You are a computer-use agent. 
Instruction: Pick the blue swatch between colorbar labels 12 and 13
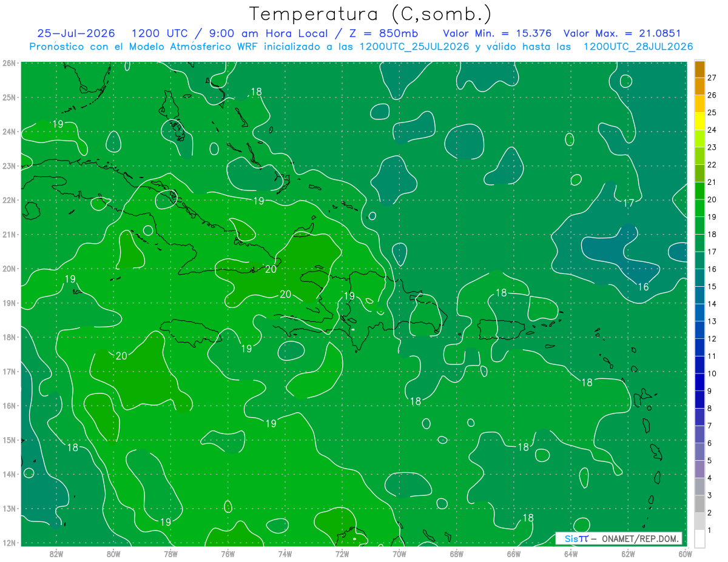[x=699, y=329]
